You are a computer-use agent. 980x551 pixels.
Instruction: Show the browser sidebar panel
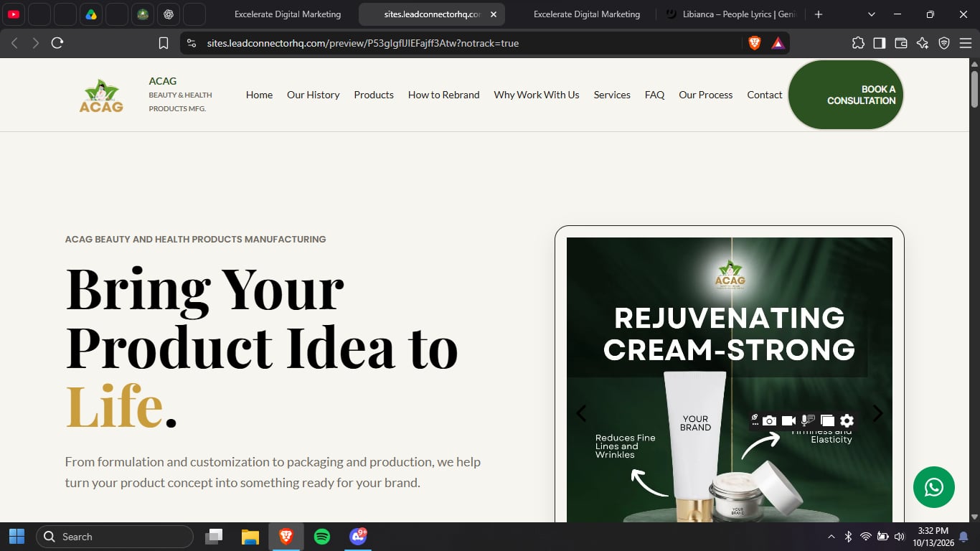pos(880,43)
